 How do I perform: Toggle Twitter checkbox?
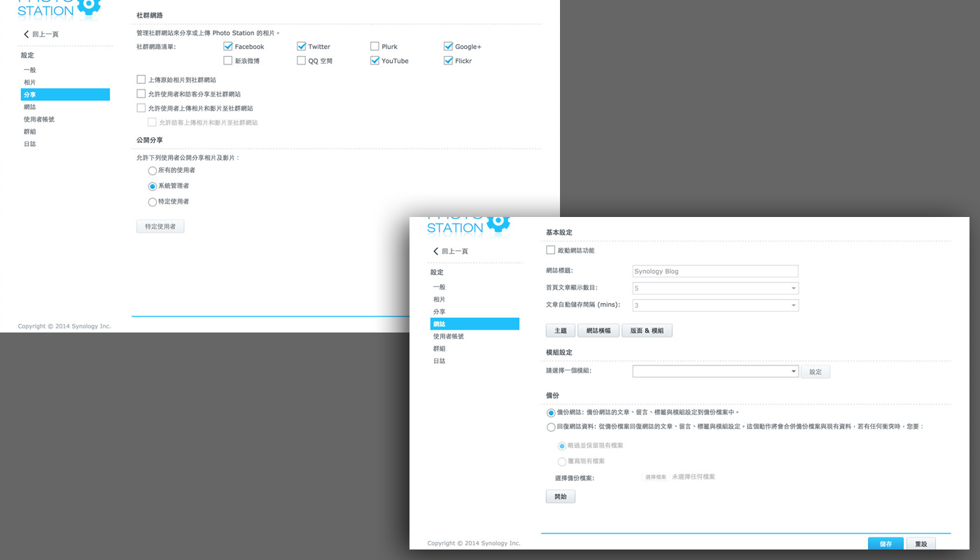(301, 46)
